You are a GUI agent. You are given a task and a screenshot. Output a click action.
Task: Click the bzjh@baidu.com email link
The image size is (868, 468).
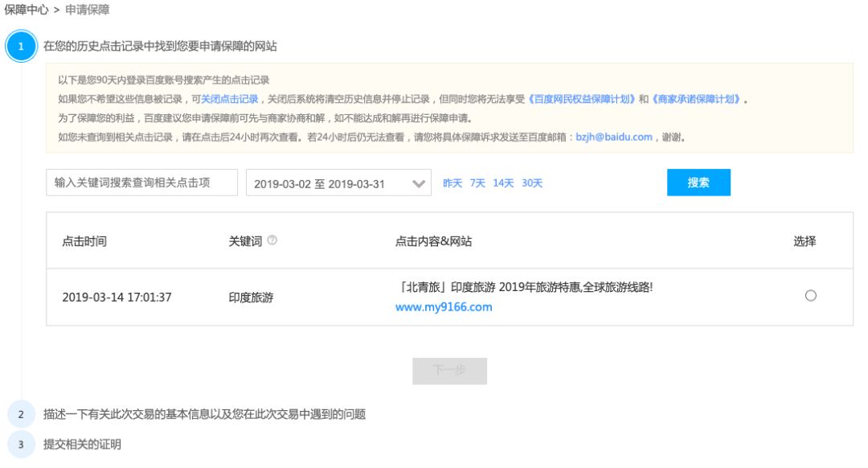click(614, 137)
